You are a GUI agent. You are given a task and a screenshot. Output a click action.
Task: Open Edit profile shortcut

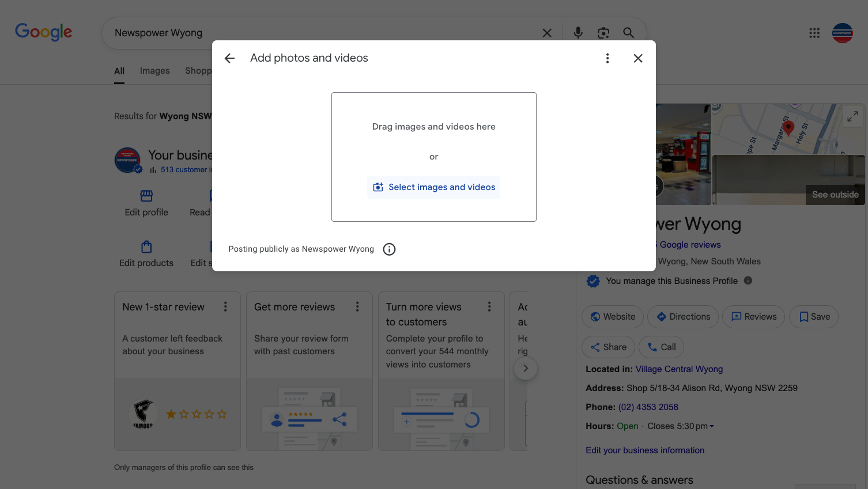pyautogui.click(x=146, y=203)
